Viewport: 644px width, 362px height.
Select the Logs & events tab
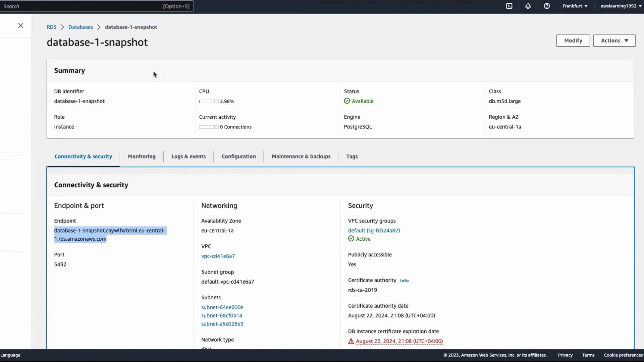pos(189,156)
